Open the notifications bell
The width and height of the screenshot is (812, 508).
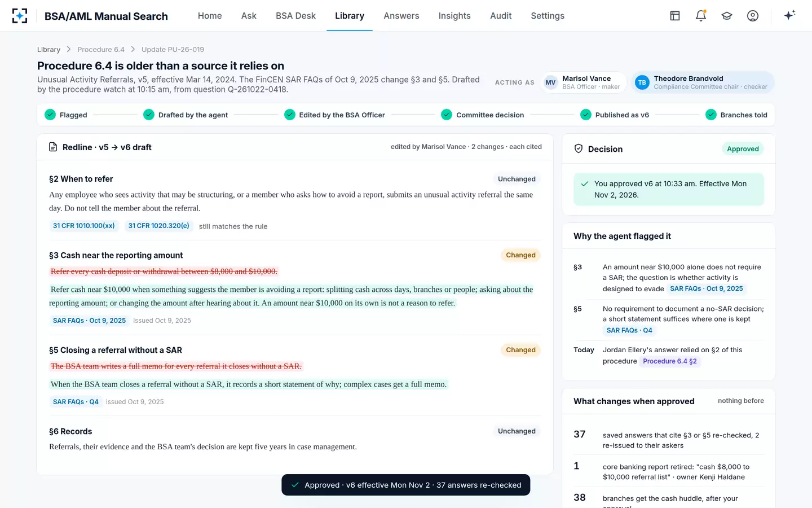[701, 16]
